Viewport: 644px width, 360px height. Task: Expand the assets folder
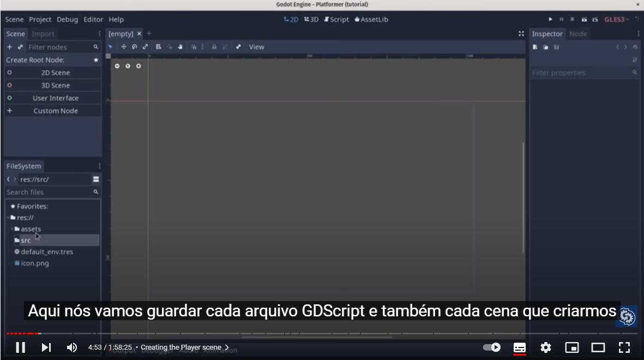point(12,229)
